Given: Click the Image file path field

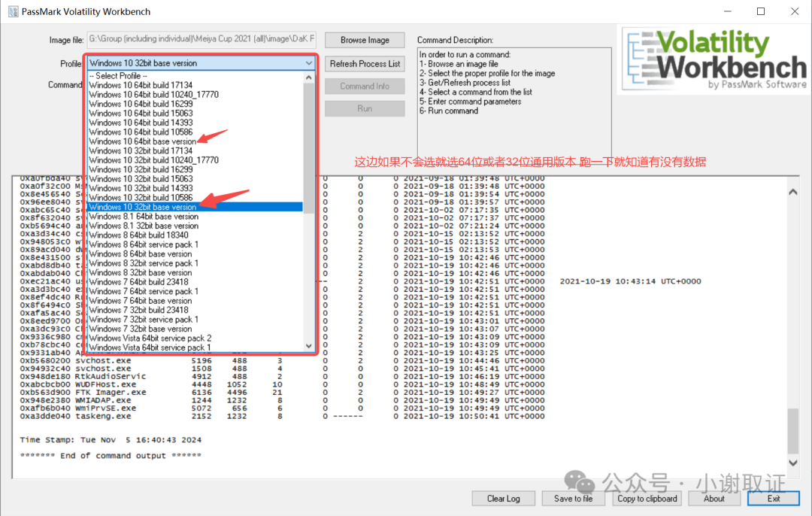Looking at the screenshot, I should (201, 39).
